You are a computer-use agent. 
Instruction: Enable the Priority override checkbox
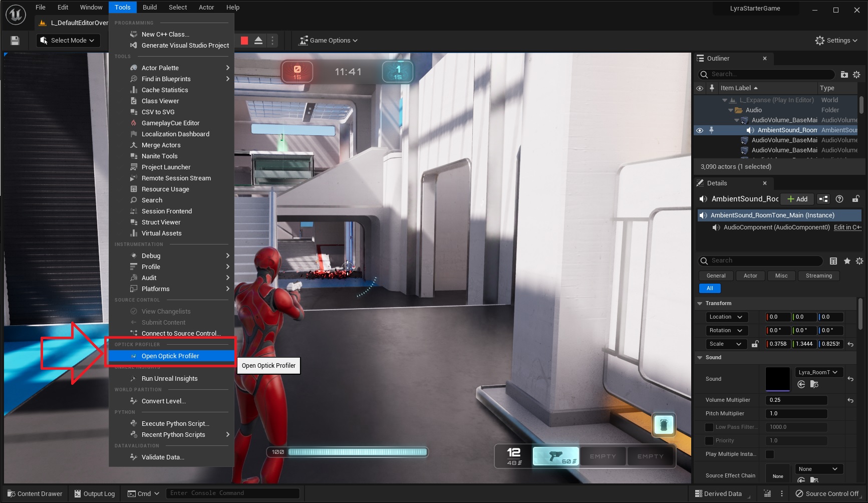point(709,441)
